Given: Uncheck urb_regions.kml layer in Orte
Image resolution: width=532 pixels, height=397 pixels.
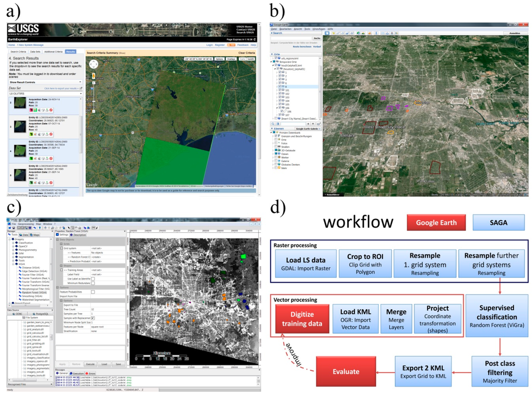Looking at the screenshot, I should 276,58.
